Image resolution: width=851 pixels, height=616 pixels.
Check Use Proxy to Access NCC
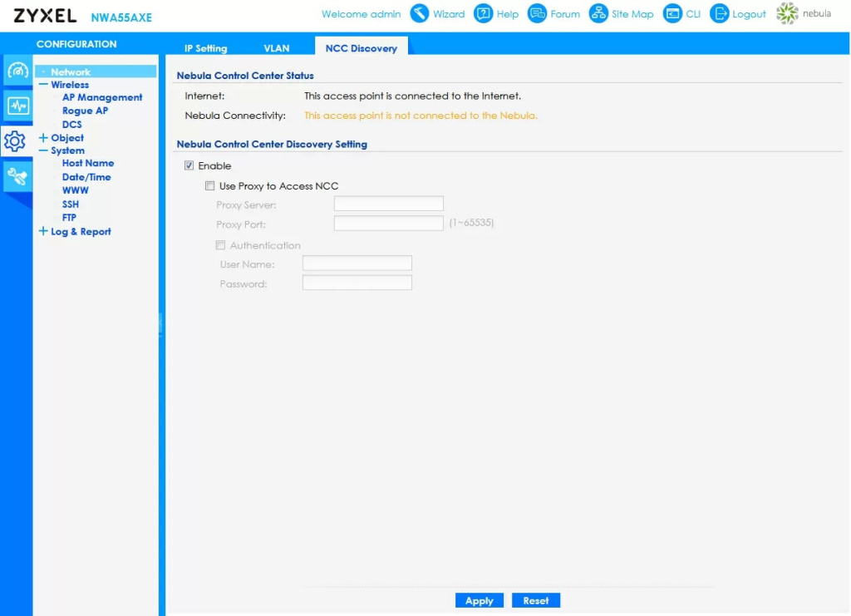click(210, 186)
